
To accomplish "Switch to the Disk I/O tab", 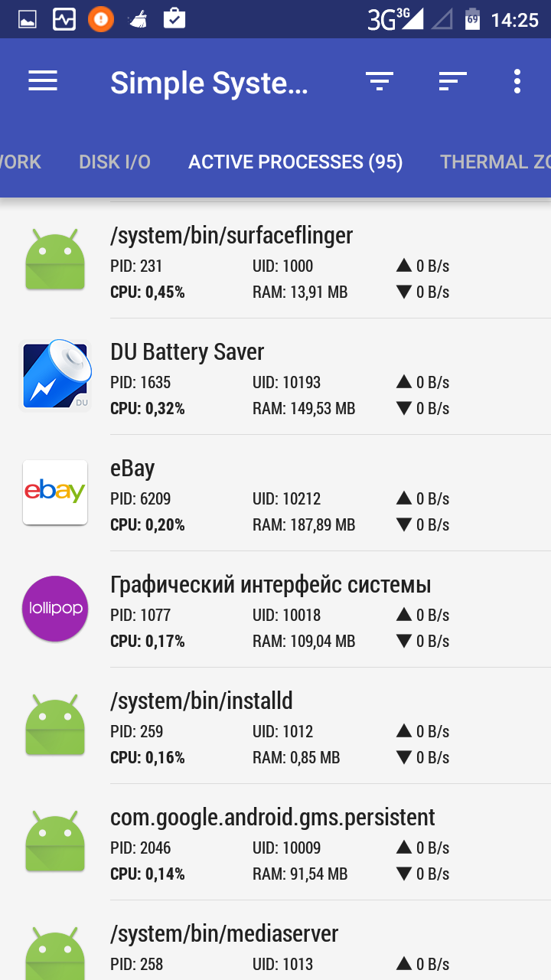I will (x=115, y=162).
